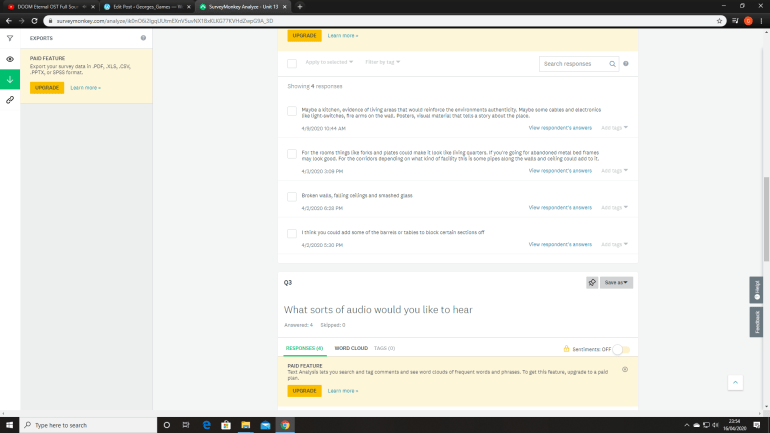Click the scroll-to-top arrow button
770x433 pixels.
pyautogui.click(x=735, y=382)
